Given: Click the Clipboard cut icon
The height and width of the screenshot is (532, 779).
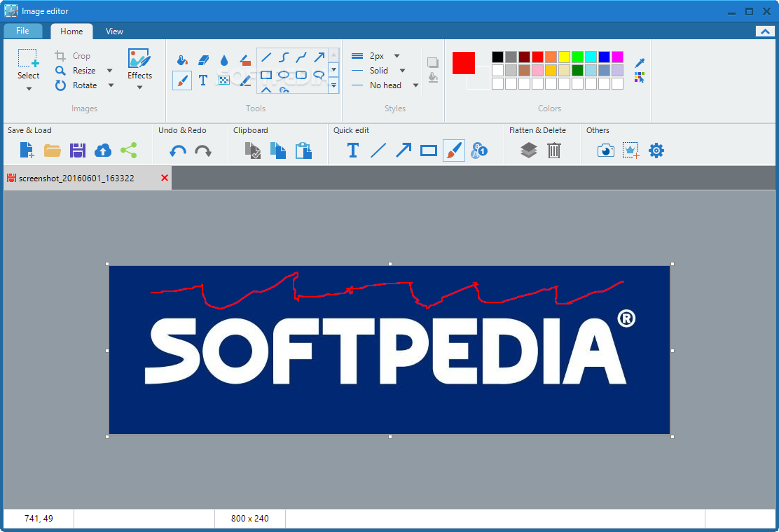Looking at the screenshot, I should (253, 150).
